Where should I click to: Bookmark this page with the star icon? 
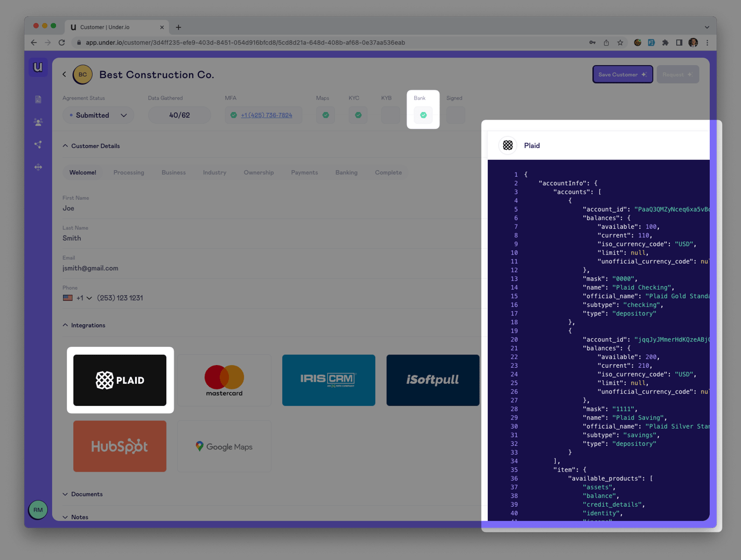click(x=620, y=43)
